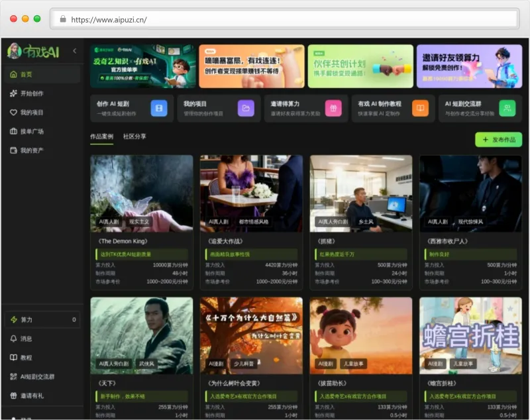The height and width of the screenshot is (420, 530).
Task: Click the bell icon for 消息
Action: (x=13, y=339)
